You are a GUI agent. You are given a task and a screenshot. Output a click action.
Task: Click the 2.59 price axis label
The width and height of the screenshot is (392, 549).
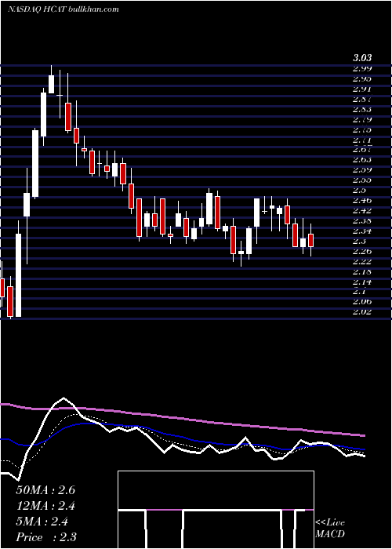pos(362,170)
